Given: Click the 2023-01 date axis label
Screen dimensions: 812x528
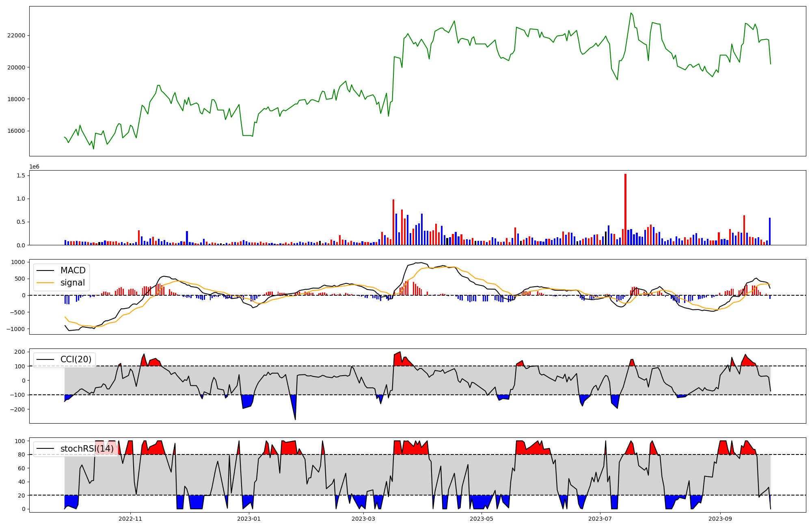Looking at the screenshot, I should 248,519.
